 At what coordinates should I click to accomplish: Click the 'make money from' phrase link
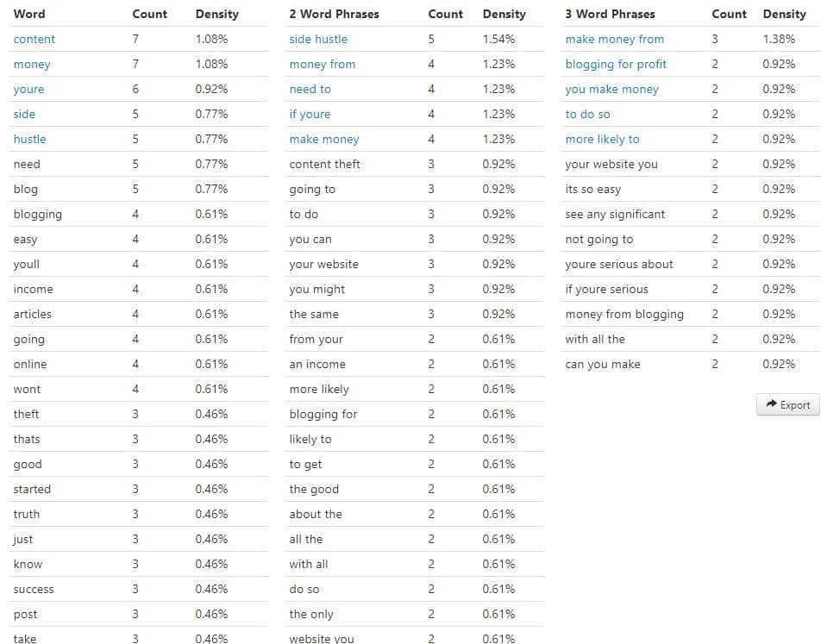(x=614, y=39)
